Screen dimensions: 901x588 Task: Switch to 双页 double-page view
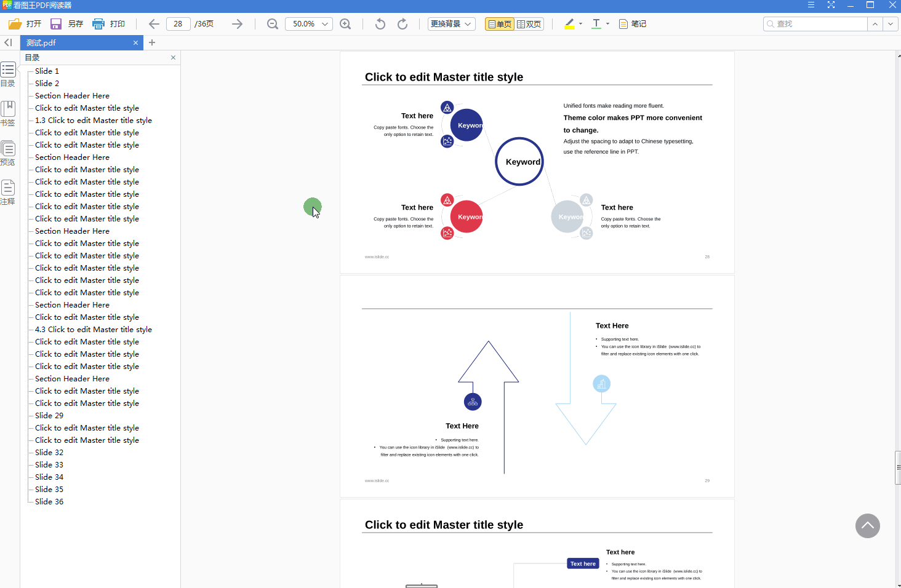tap(529, 24)
